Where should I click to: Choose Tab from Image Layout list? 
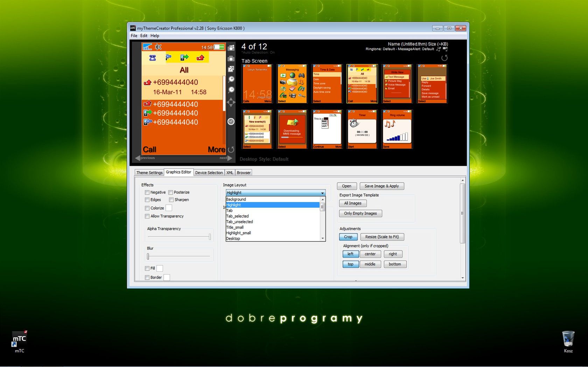(x=273, y=210)
